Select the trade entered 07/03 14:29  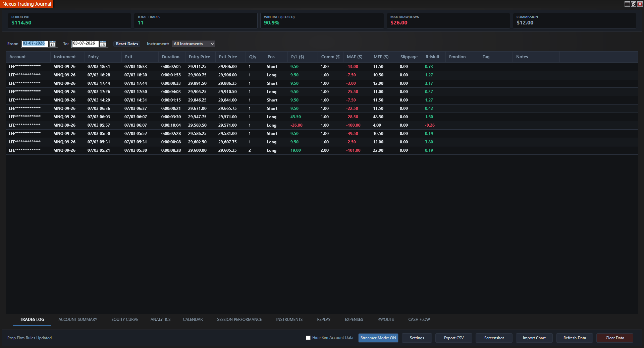tap(322, 100)
